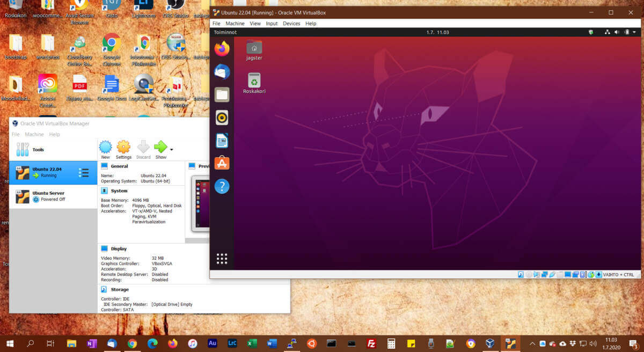Open the Machine menu of the VM window
The height and width of the screenshot is (352, 644).
point(235,24)
